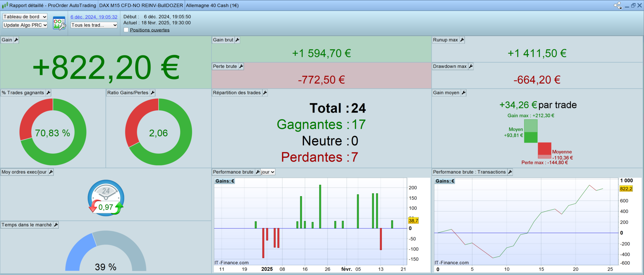Click the 70,83 % winning trades donut chart

[x=53, y=132]
